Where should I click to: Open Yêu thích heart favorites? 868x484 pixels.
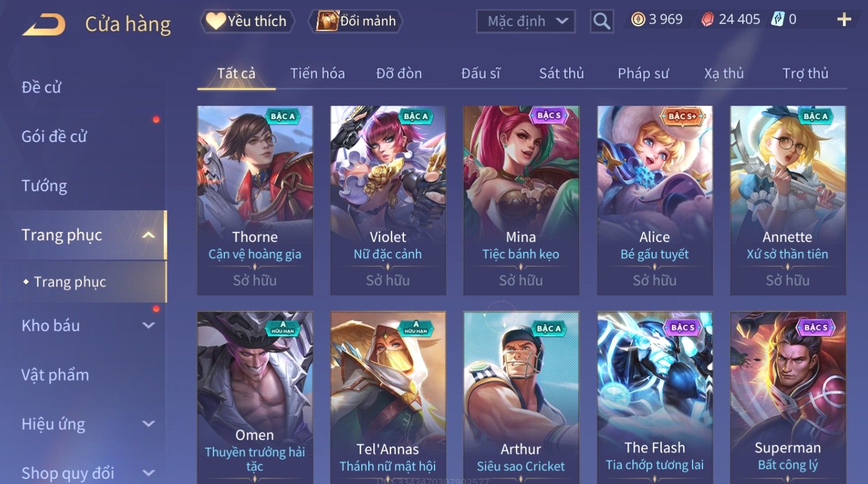coord(247,21)
